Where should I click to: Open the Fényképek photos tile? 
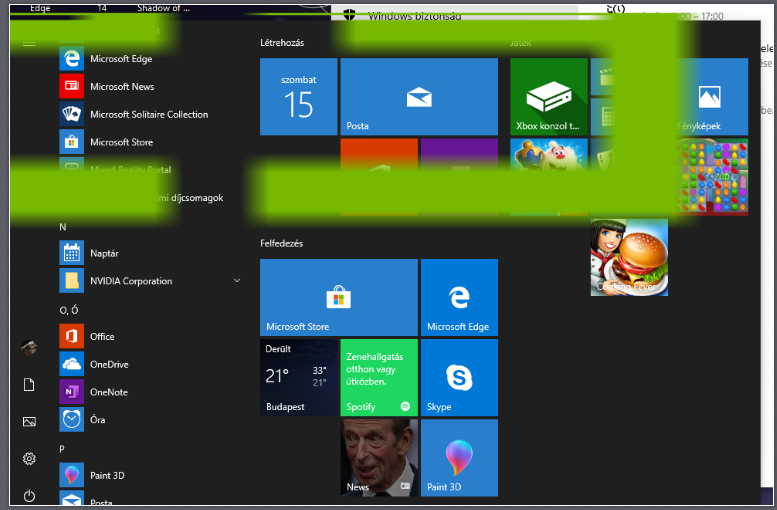[710, 97]
